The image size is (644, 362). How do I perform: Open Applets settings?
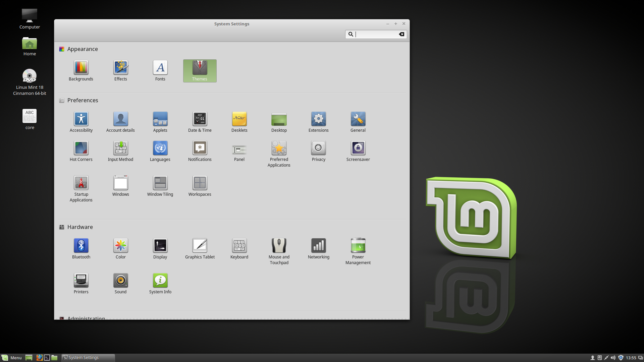click(160, 122)
